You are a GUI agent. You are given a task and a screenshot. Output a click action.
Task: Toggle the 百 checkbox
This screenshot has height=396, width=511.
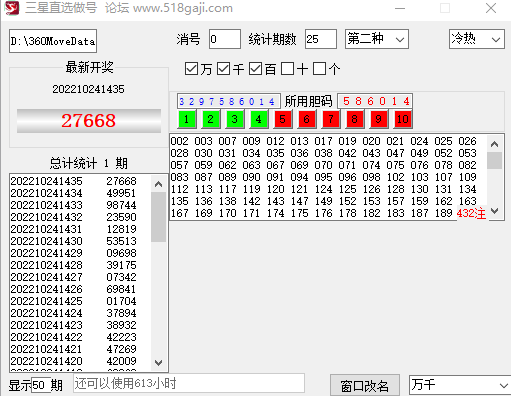coord(255,69)
